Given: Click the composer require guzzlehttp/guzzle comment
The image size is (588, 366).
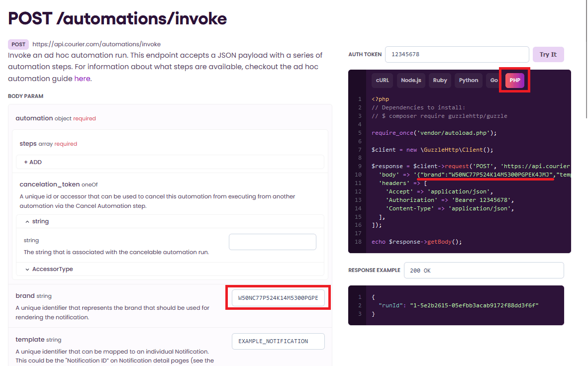Looking at the screenshot, I should [x=439, y=116].
